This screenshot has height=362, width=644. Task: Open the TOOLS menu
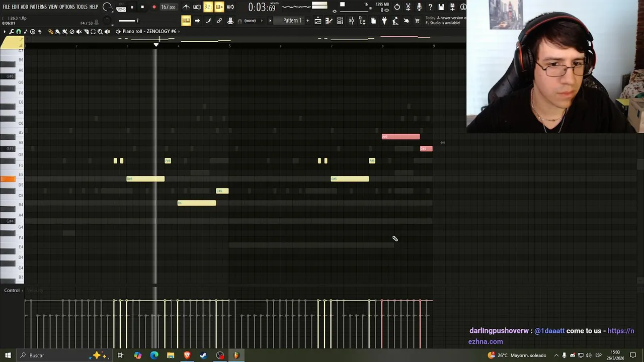pyautogui.click(x=82, y=7)
